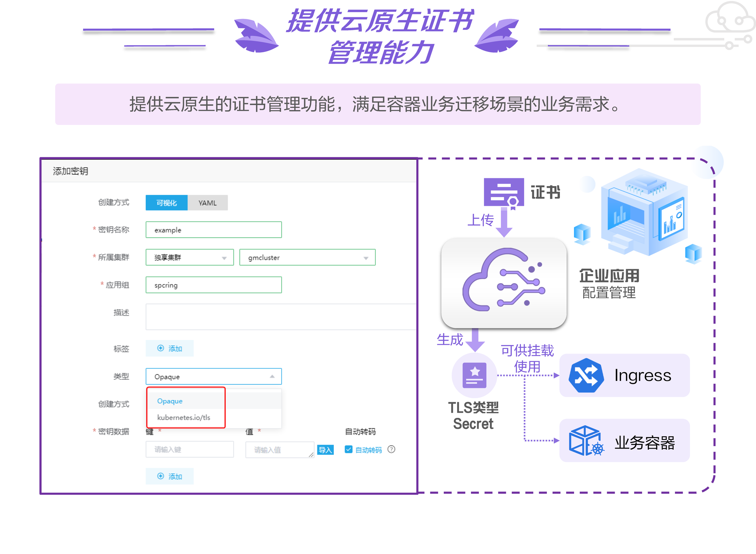Screen dimensions: 756x554
Task: Click the 添加 button next to 标签
Action: (x=169, y=348)
